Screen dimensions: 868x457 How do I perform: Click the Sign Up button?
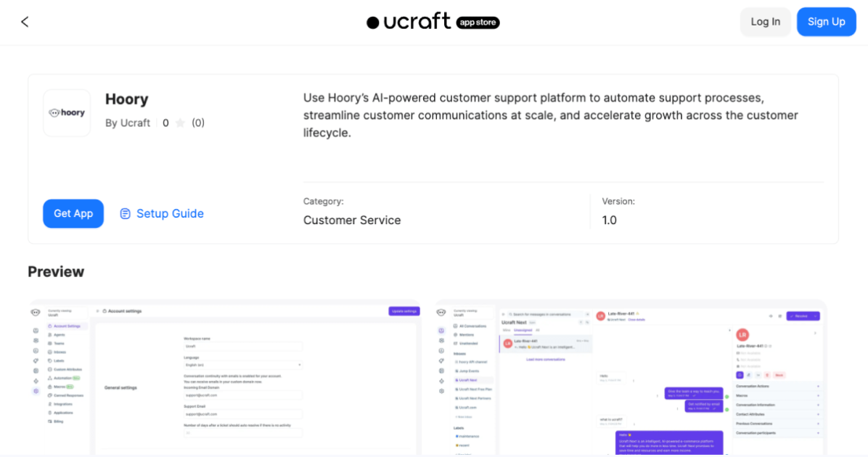click(x=826, y=22)
